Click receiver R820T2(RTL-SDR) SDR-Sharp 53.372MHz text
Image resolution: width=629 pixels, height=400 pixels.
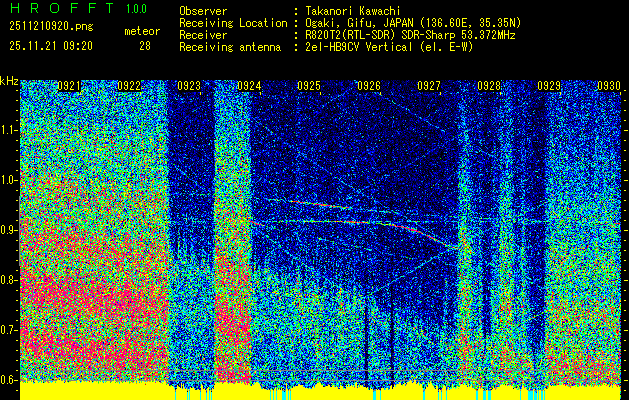pyautogui.click(x=410, y=35)
